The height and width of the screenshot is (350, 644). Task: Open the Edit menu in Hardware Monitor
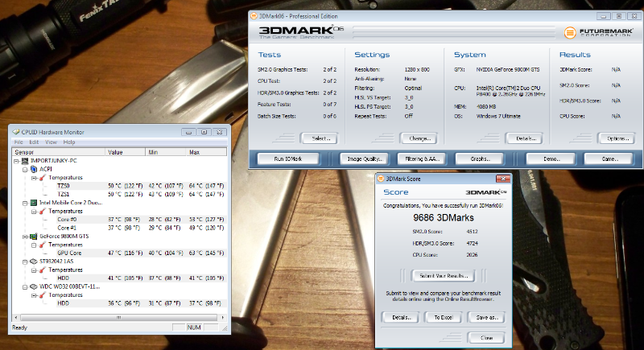(34, 142)
